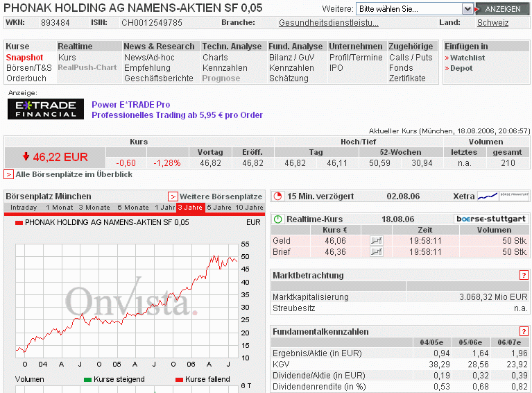The height and width of the screenshot is (393, 532).
Task: Click the green Realtime-Kurs clock icon
Action: [x=278, y=219]
